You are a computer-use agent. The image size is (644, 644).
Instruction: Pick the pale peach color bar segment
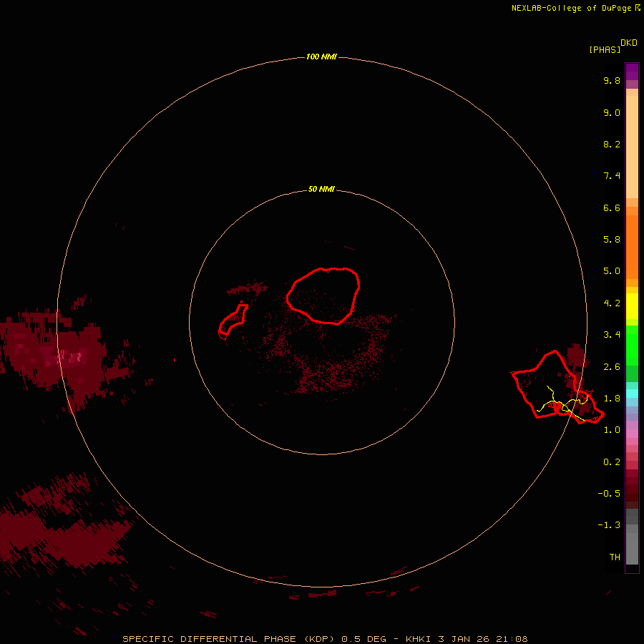pyautogui.click(x=632, y=147)
